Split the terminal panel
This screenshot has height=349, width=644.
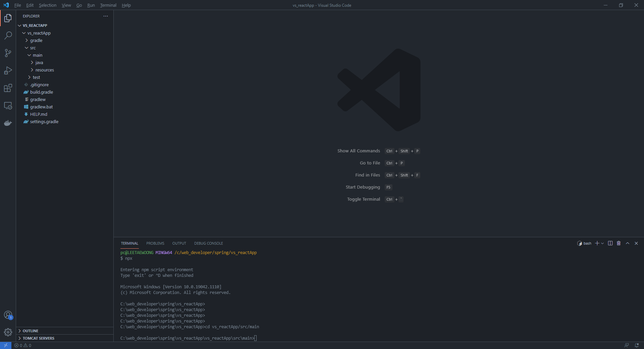pyautogui.click(x=610, y=243)
